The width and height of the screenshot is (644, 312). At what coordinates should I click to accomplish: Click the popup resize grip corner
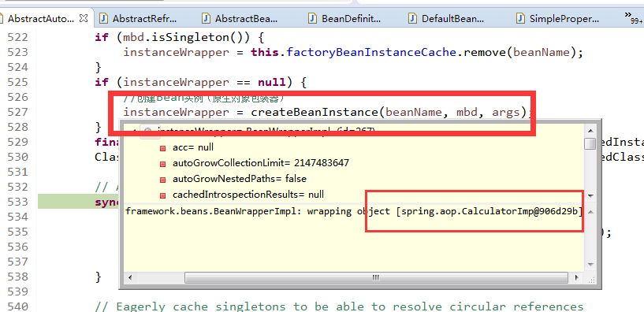[591, 279]
